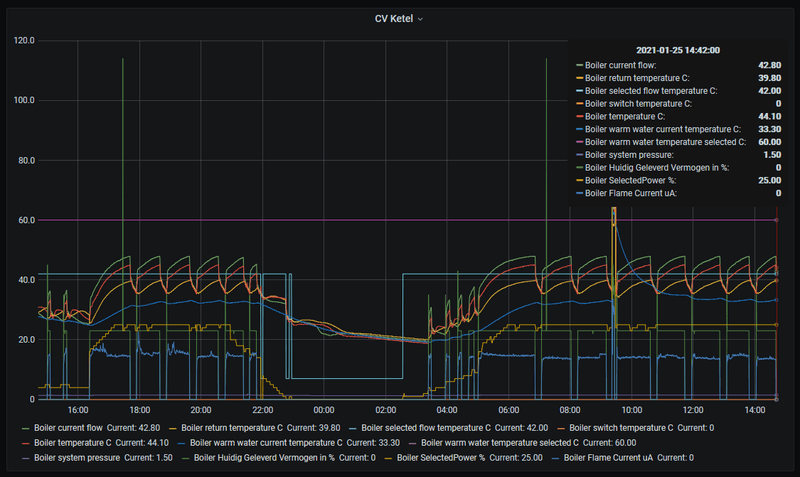Click Boiler temperature C legend label

(72, 443)
